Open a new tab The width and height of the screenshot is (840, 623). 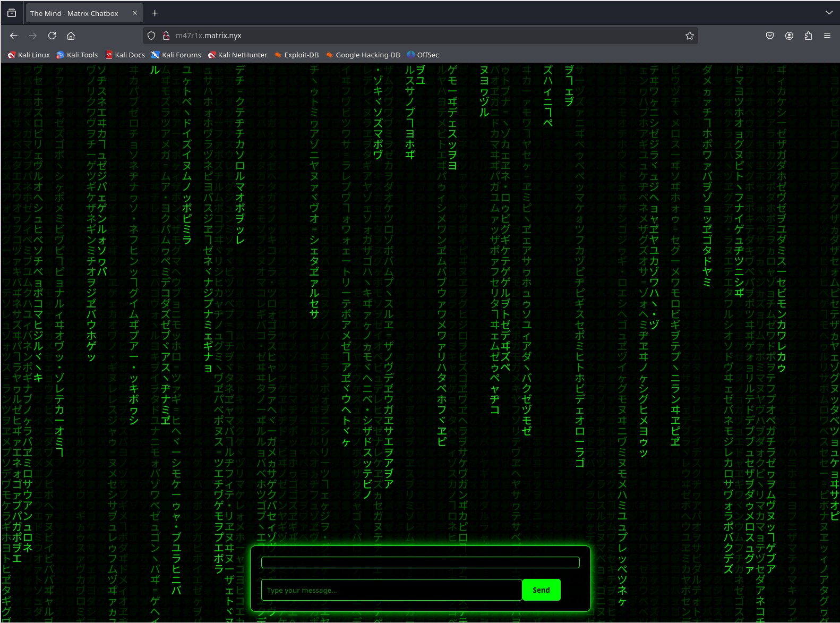point(155,13)
